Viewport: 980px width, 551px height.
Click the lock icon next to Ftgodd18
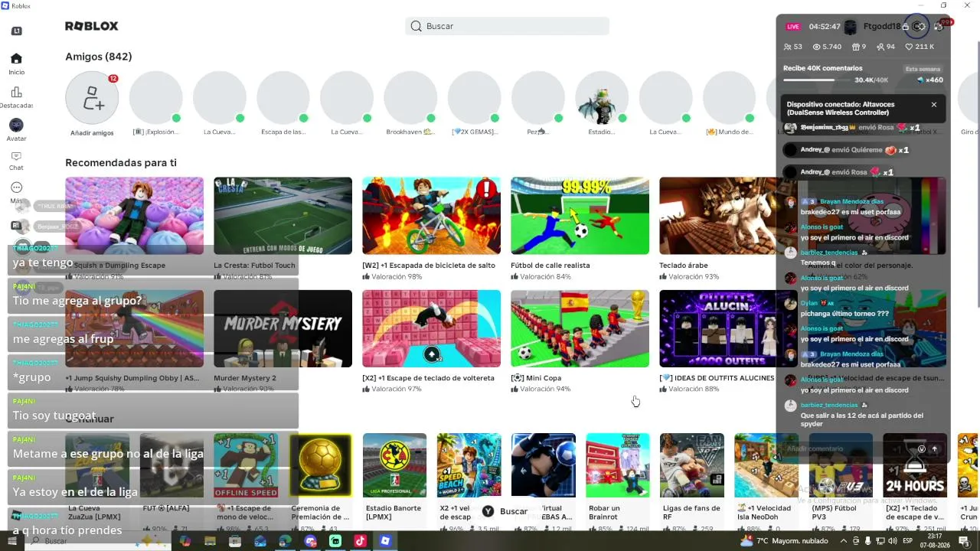click(906, 27)
